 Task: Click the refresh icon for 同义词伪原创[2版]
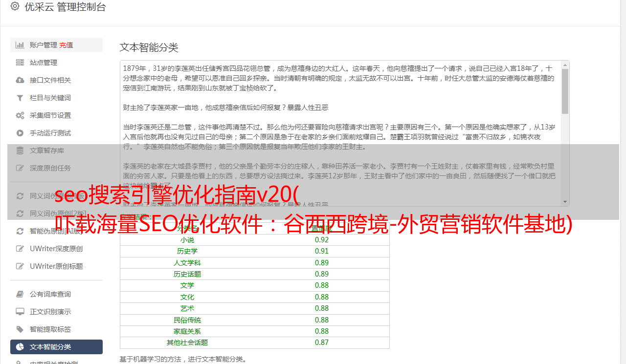coord(20,214)
